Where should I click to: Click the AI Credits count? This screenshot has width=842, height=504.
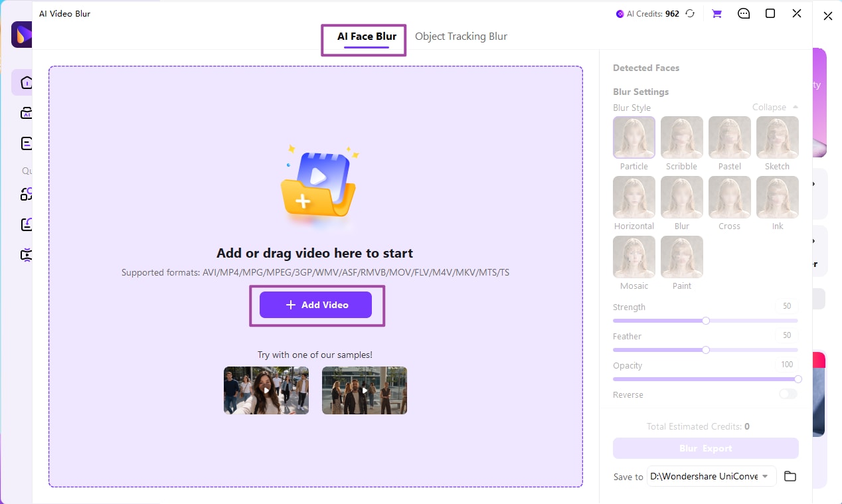(672, 14)
